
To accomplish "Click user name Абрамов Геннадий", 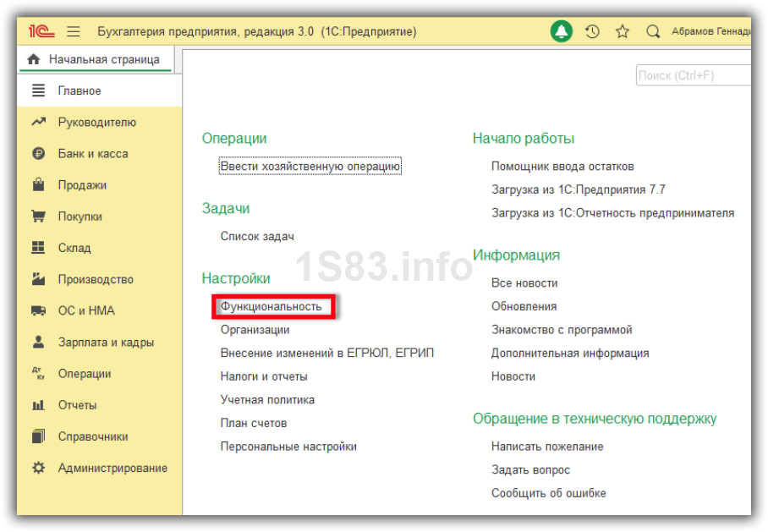I will coord(710,31).
